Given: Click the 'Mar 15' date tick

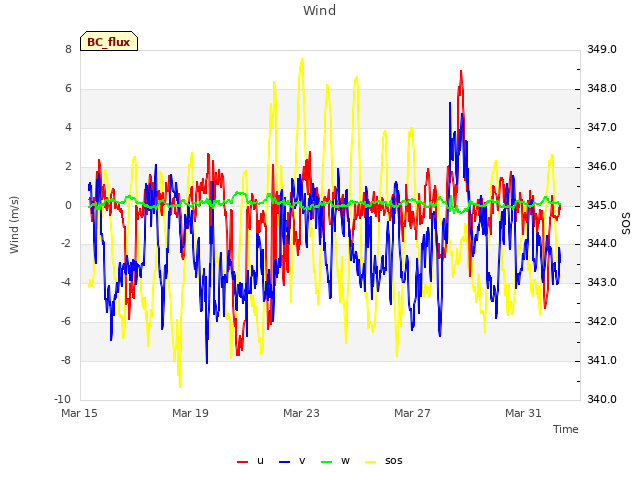Looking at the screenshot, I should click(x=80, y=413).
